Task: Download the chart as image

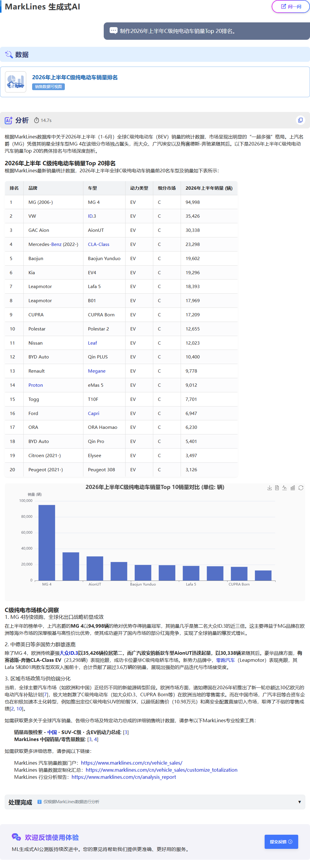Action: coord(270,487)
